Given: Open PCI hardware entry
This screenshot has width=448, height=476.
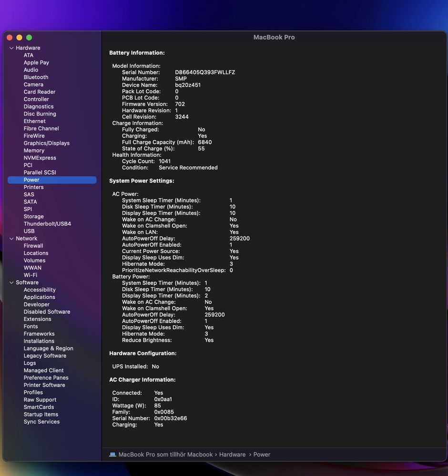Looking at the screenshot, I should click(28, 165).
